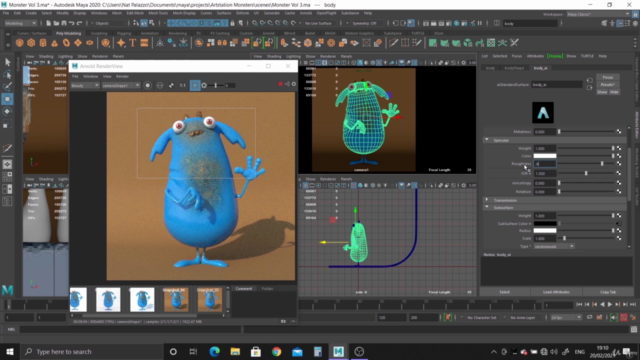This screenshot has width=640, height=360.
Task: Select last snapshot thumbnail in RenderView
Action: [210, 299]
